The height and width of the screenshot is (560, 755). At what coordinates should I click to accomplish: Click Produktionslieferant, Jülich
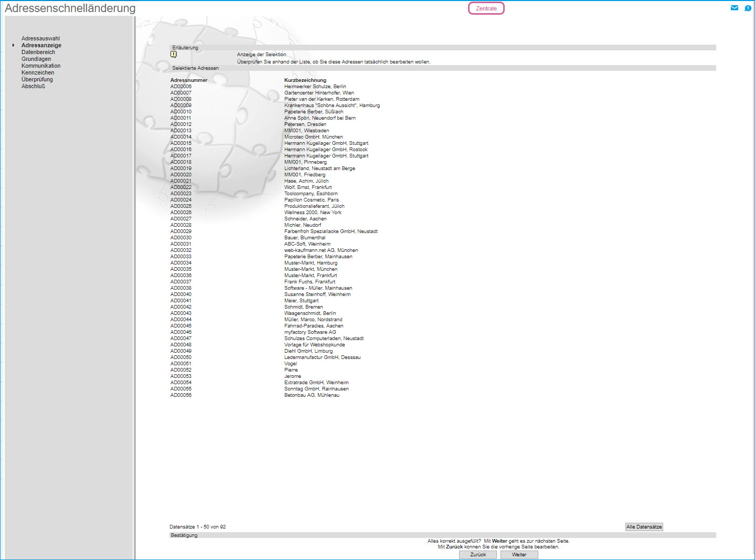314,206
